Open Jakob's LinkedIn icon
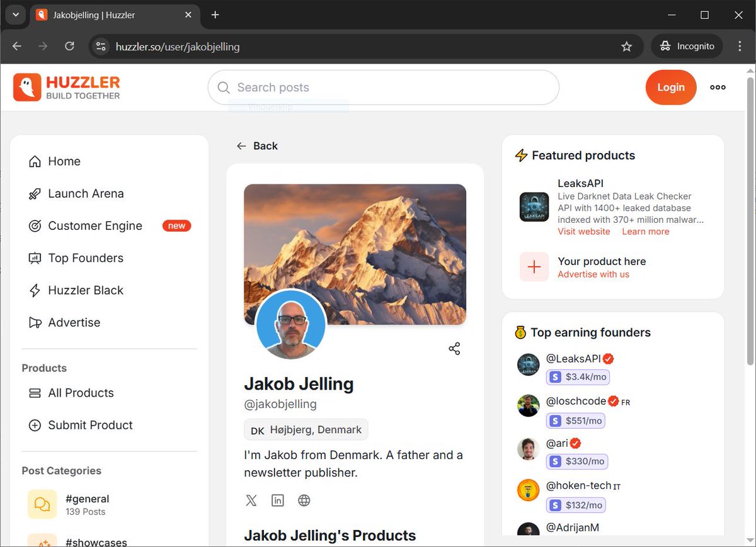Screen dimensions: 756x547 [278, 500]
